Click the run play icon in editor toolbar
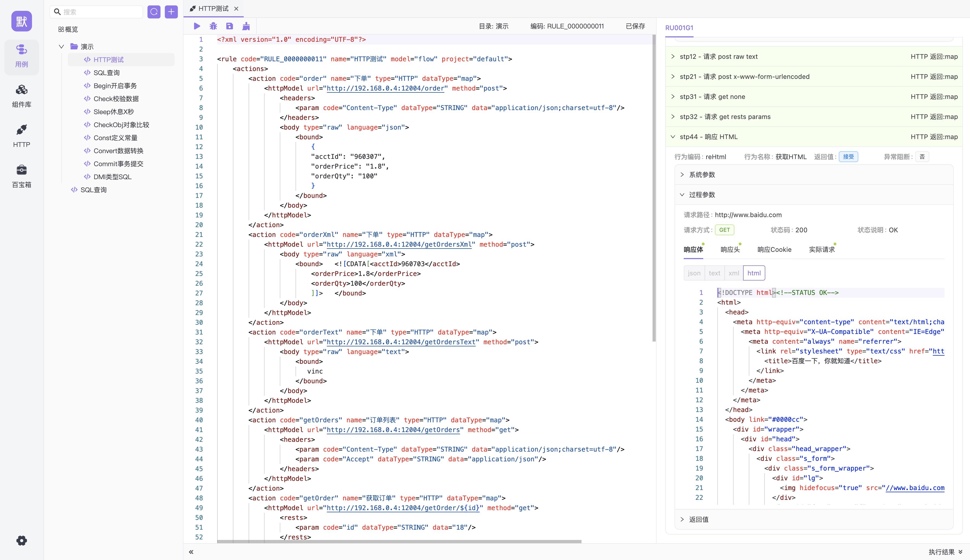The width and height of the screenshot is (970, 560). click(197, 26)
